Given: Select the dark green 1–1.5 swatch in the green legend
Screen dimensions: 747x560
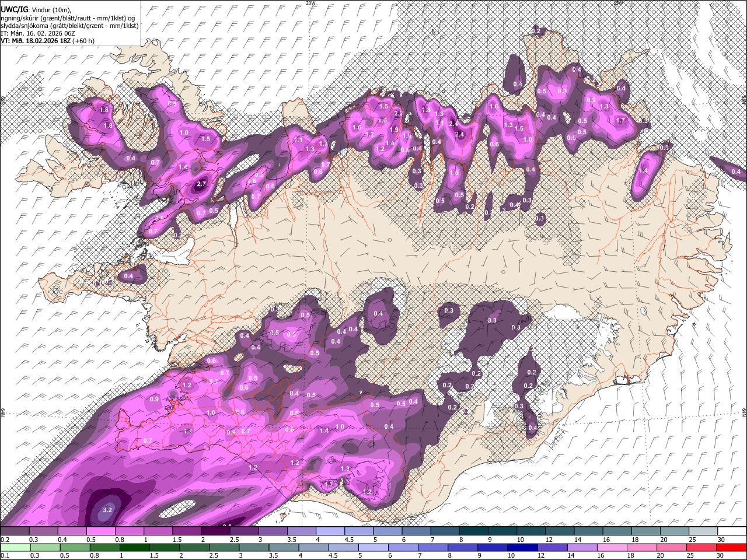Looking at the screenshot, I should click(135, 547).
